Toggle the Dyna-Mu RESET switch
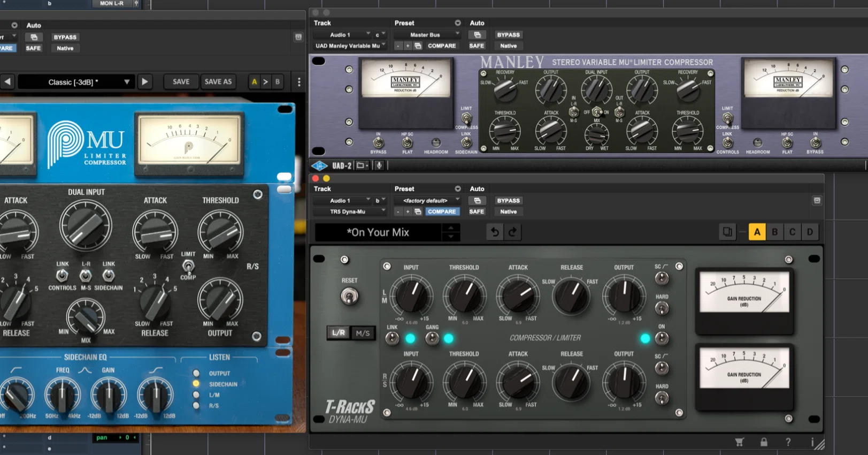The image size is (868, 455). [x=349, y=296]
